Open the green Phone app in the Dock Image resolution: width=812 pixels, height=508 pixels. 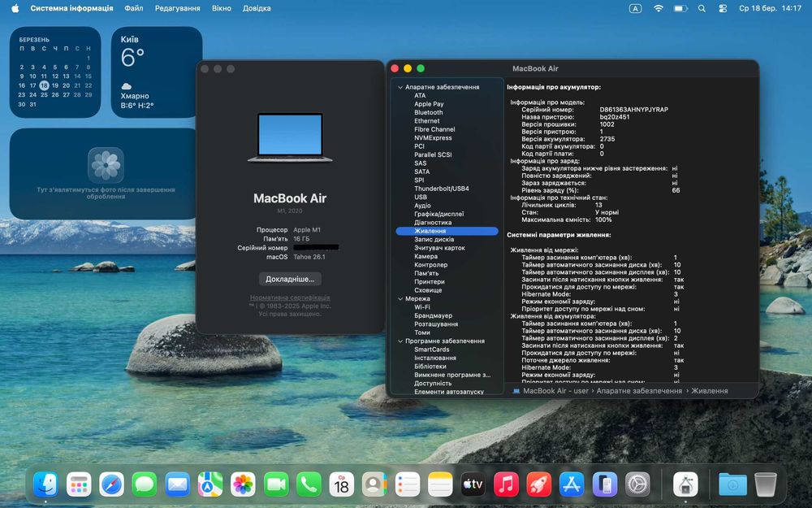pyautogui.click(x=309, y=484)
